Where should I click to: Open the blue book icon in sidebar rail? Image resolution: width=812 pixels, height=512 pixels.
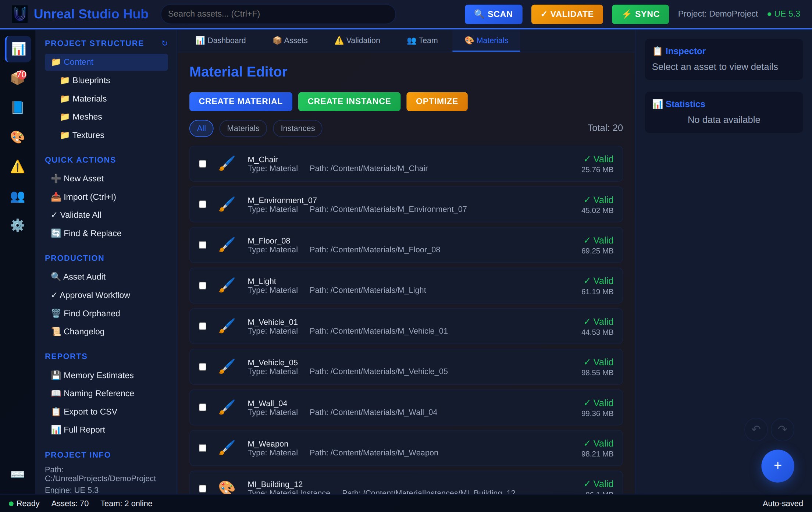(x=18, y=107)
